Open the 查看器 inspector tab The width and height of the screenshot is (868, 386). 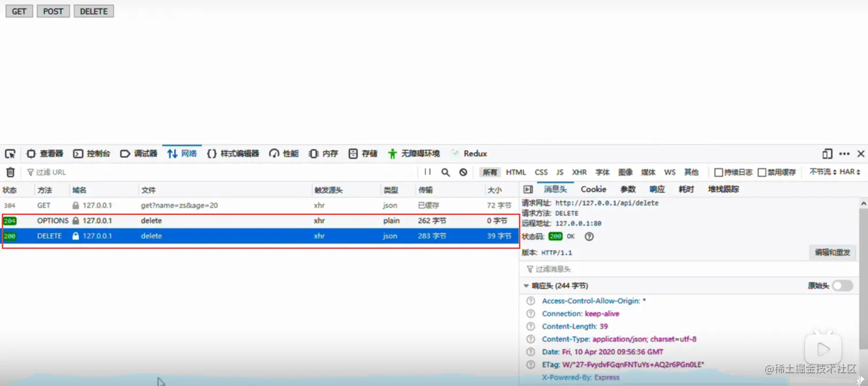point(45,154)
